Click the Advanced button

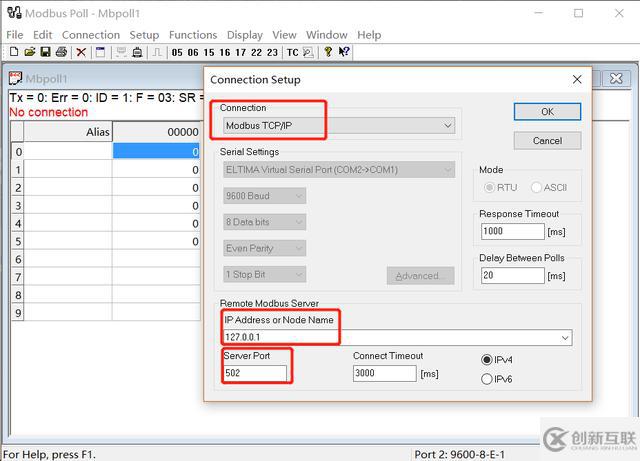pyautogui.click(x=420, y=276)
